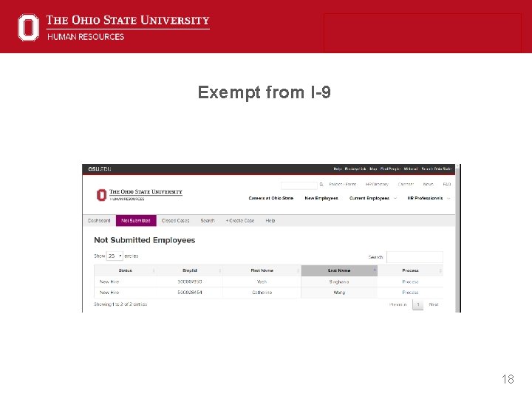The width and height of the screenshot is (532, 399).
Task: Click last name cell Singhania
Action: point(339,282)
